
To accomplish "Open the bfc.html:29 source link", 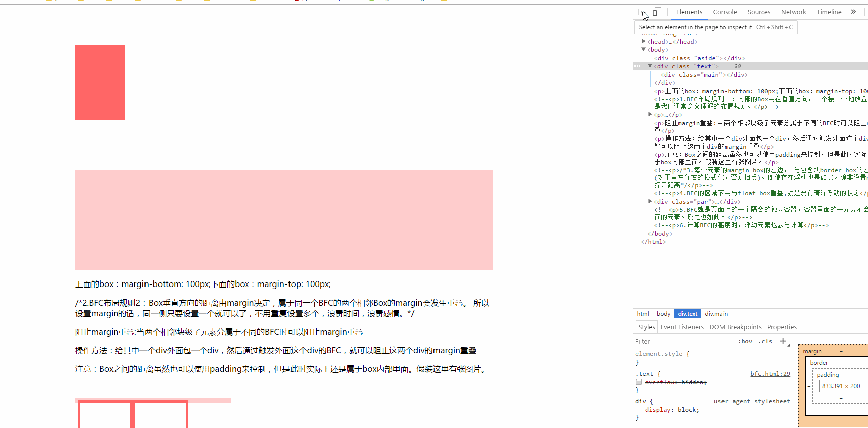I will (770, 374).
